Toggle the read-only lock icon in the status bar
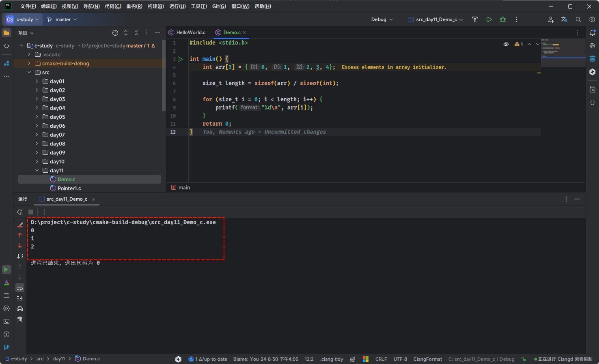599x364 pixels. coord(524,359)
